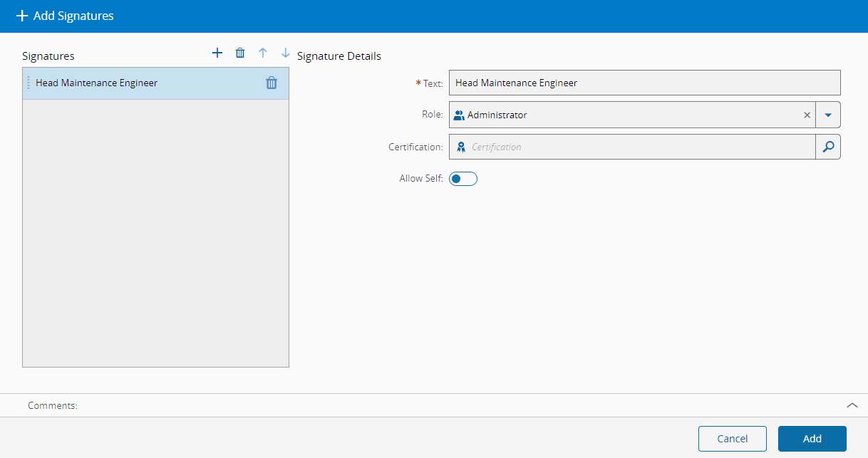Screen dimensions: 868x458
Task: Move signature down using the down arrow icon
Action: 285,53
